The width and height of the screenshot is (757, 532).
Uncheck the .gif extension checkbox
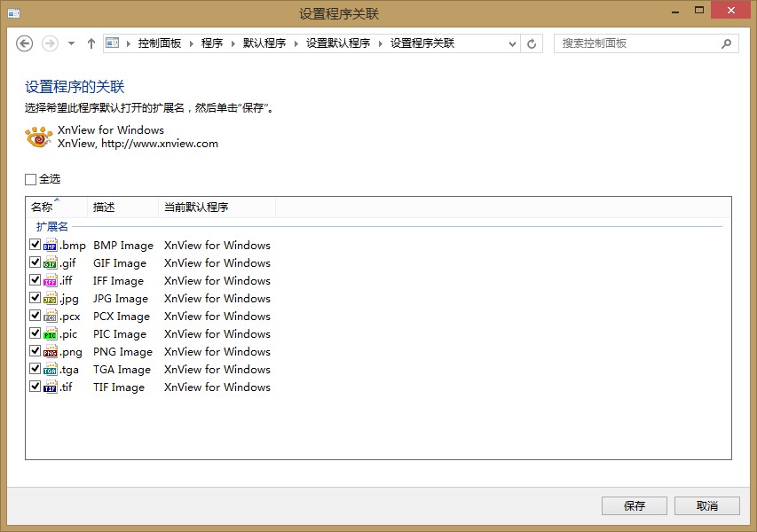(35, 262)
